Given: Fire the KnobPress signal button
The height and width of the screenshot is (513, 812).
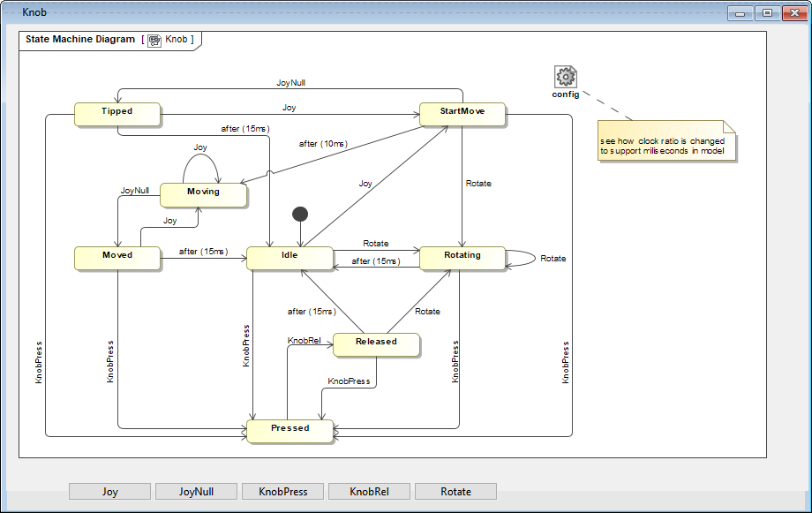Looking at the screenshot, I should point(282,492).
